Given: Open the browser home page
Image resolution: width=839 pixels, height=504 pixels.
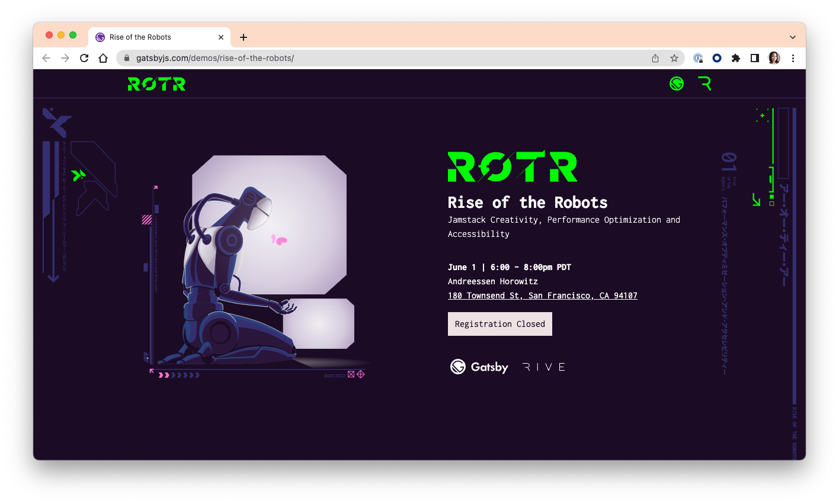Looking at the screenshot, I should [103, 58].
